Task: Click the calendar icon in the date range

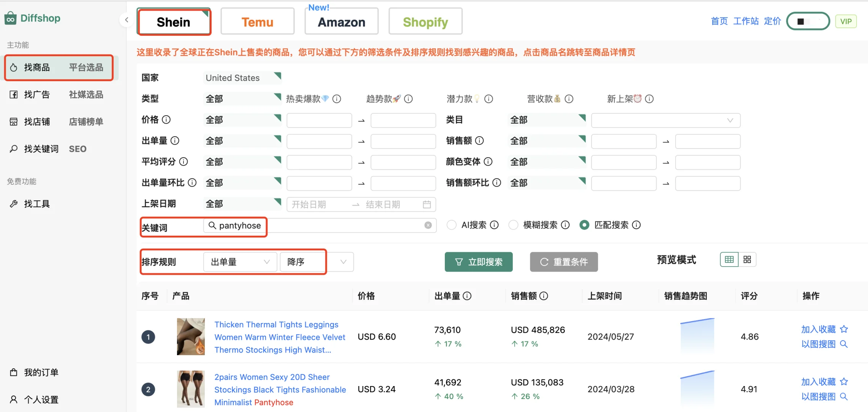Action: point(427,204)
